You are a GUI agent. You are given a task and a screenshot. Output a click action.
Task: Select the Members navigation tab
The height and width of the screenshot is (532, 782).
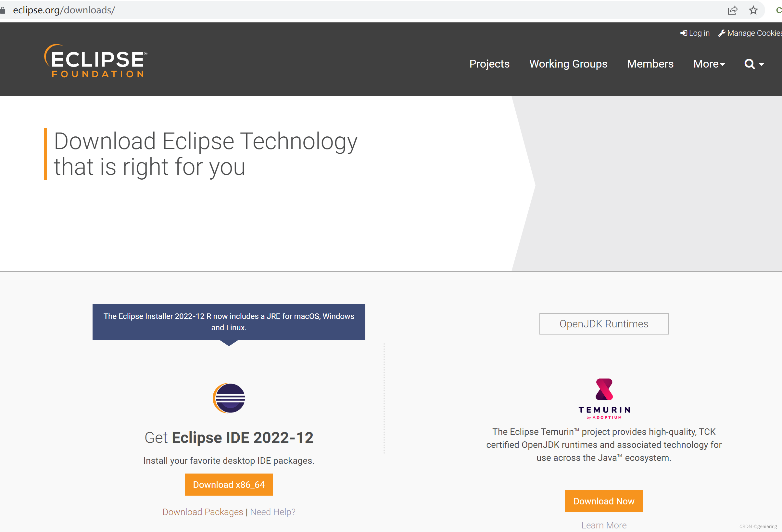[650, 64]
